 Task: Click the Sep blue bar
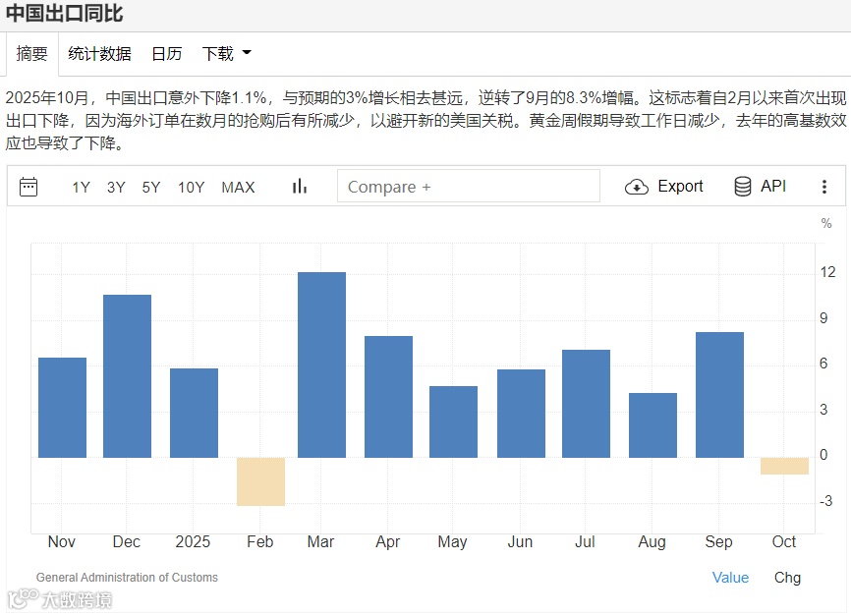coord(719,395)
